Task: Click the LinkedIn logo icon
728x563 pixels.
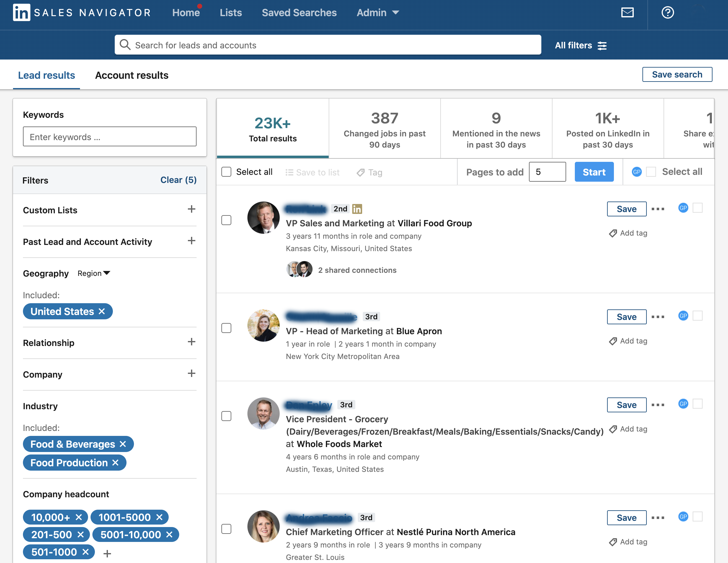Action: [21, 13]
